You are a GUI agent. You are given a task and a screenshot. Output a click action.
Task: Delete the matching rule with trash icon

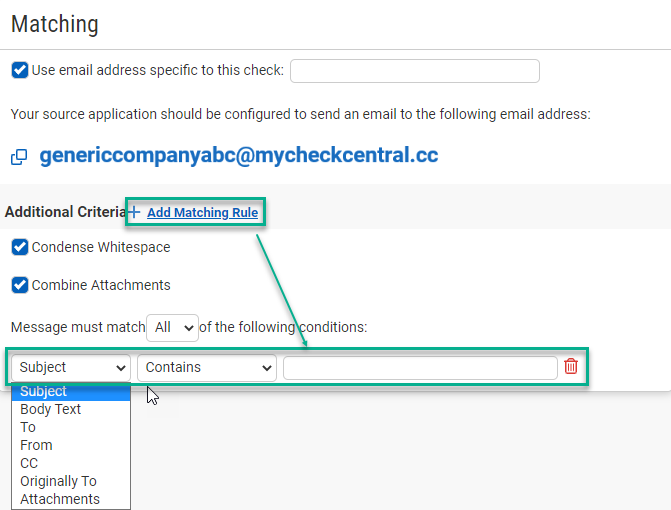(x=571, y=366)
